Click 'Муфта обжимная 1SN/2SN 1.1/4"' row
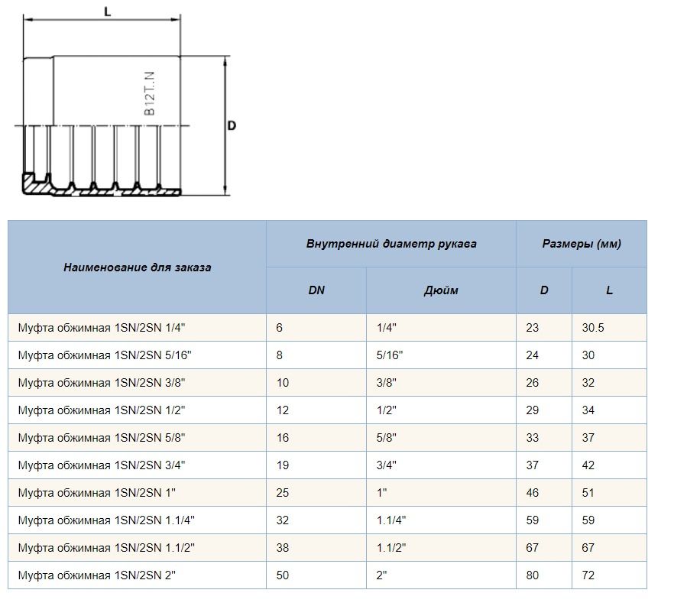 pyautogui.click(x=327, y=520)
